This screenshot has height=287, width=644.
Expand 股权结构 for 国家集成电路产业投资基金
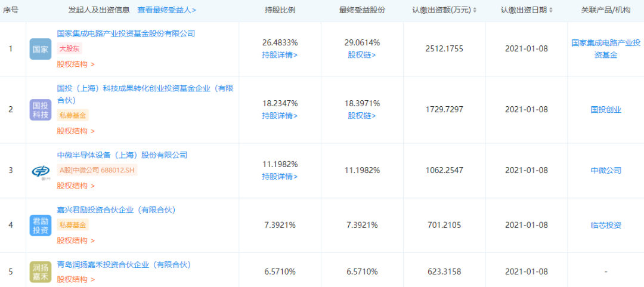pyautogui.click(x=76, y=64)
